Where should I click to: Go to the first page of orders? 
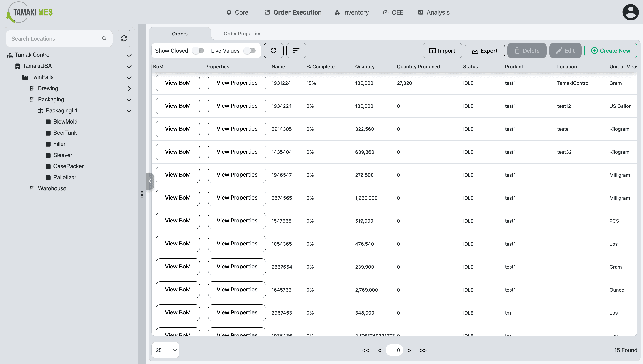[365, 350]
